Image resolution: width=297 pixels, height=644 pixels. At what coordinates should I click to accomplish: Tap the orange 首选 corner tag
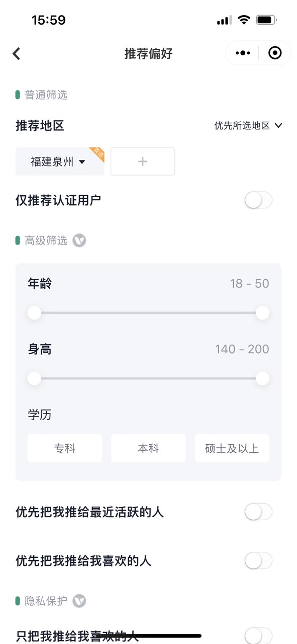97,153
